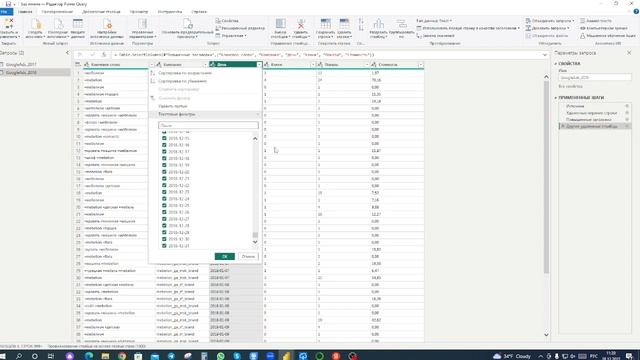Open filter dropdown of Кампания column
The image size is (640, 360).
click(205, 64)
